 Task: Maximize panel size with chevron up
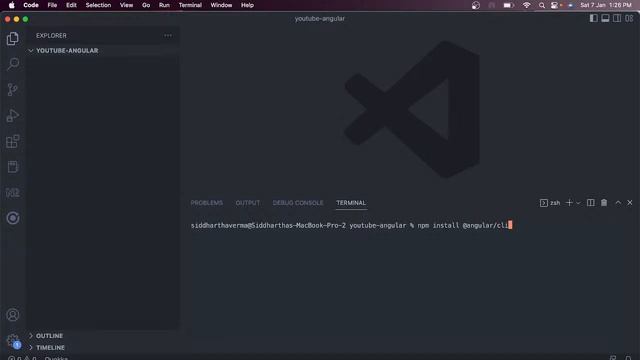[x=618, y=203]
